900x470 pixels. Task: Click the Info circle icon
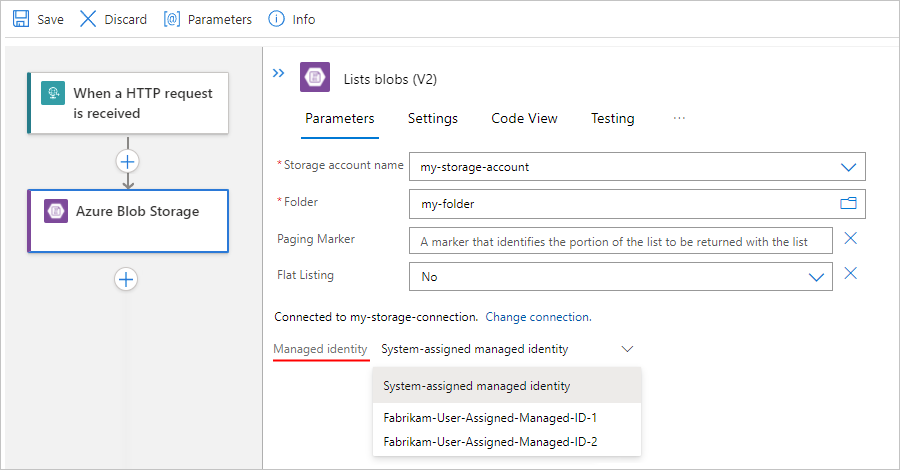(276, 19)
